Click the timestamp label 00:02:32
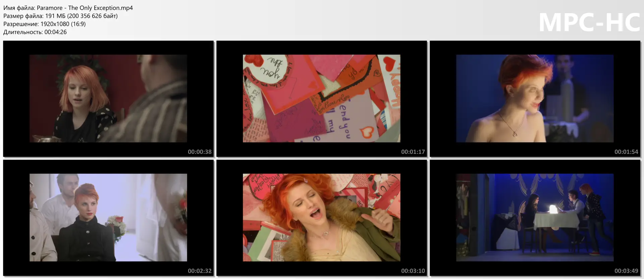The image size is (644, 279). (200, 271)
